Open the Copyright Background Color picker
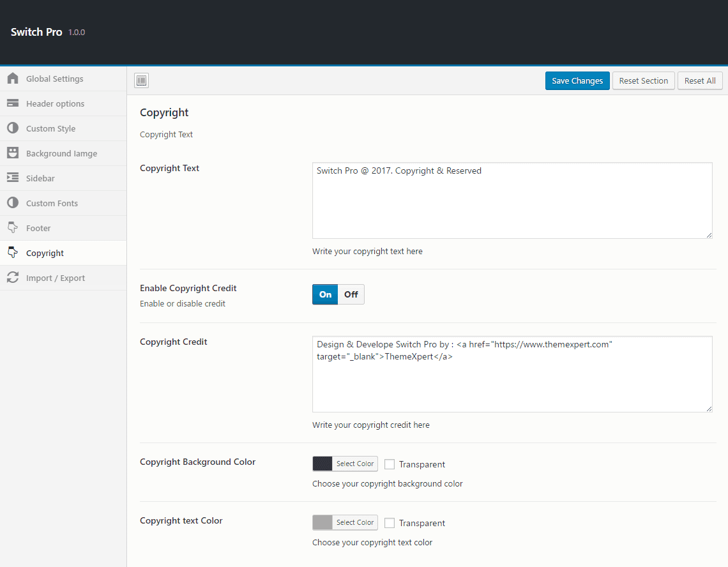 click(355, 464)
